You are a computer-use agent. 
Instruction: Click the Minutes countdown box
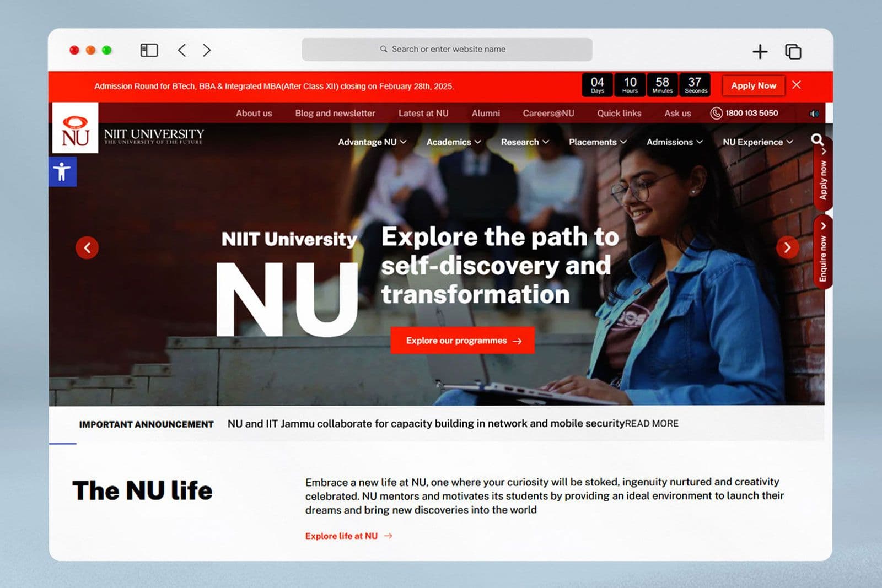point(663,85)
